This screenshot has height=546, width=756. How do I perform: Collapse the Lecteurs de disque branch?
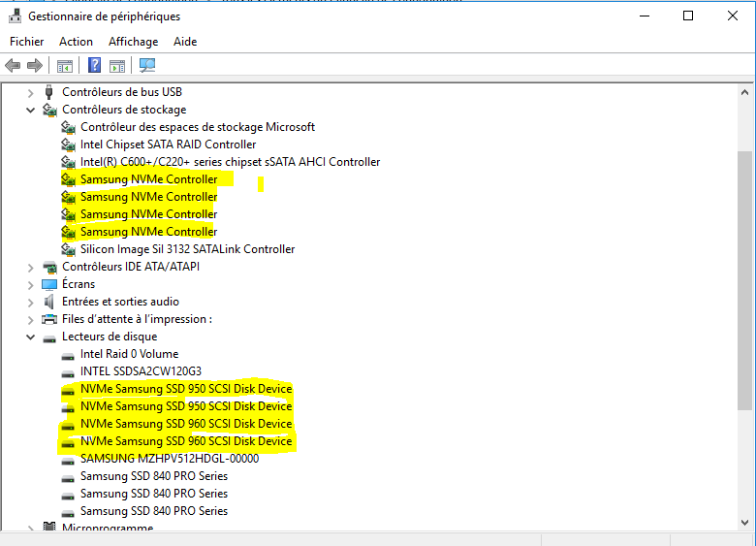30,337
